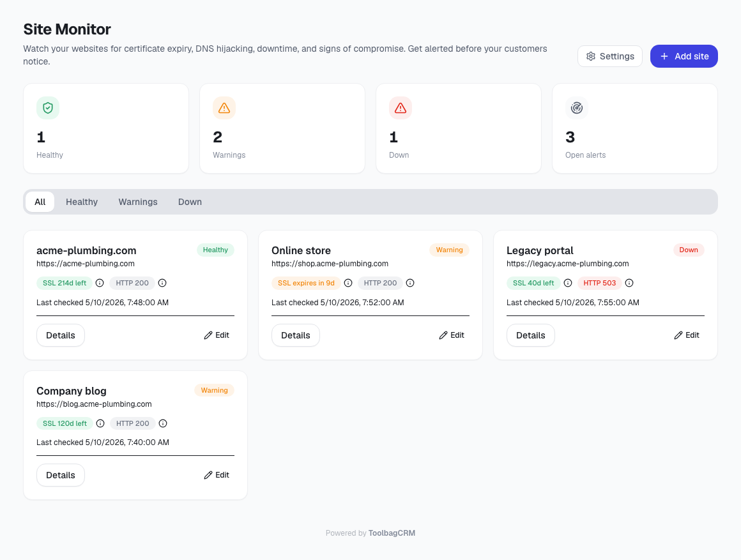The image size is (741, 560).
Task: Click the URL https://blog.acme-plumbing.com
Action: tap(94, 404)
